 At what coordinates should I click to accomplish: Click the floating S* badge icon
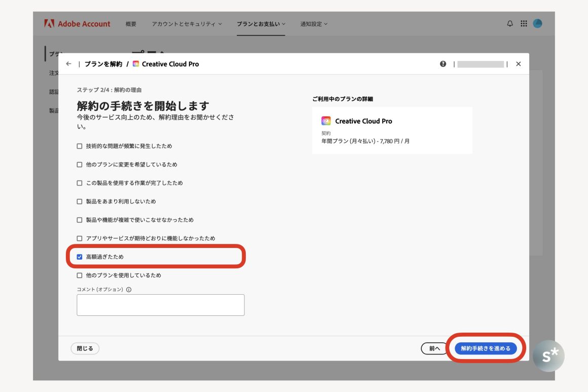point(548,356)
